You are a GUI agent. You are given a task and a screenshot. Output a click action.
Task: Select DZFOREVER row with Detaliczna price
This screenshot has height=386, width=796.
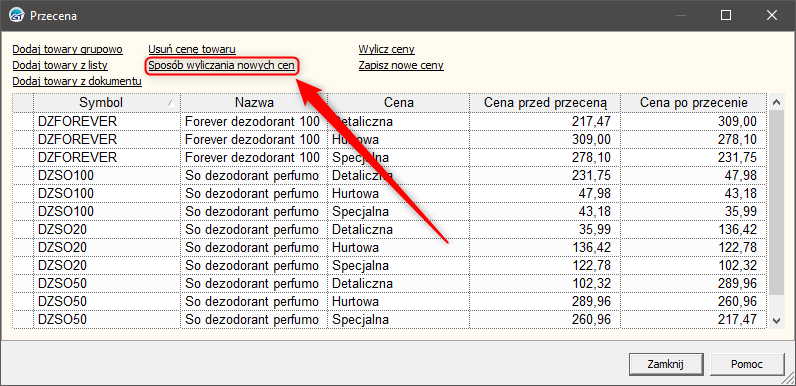tap(390, 121)
